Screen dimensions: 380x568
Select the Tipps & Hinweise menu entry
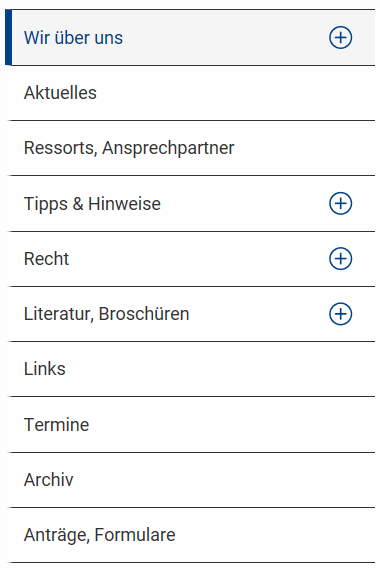[92, 204]
